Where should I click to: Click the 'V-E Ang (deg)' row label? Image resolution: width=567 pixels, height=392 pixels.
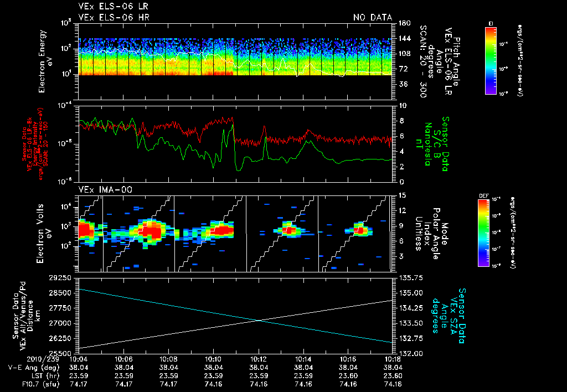click(34, 368)
